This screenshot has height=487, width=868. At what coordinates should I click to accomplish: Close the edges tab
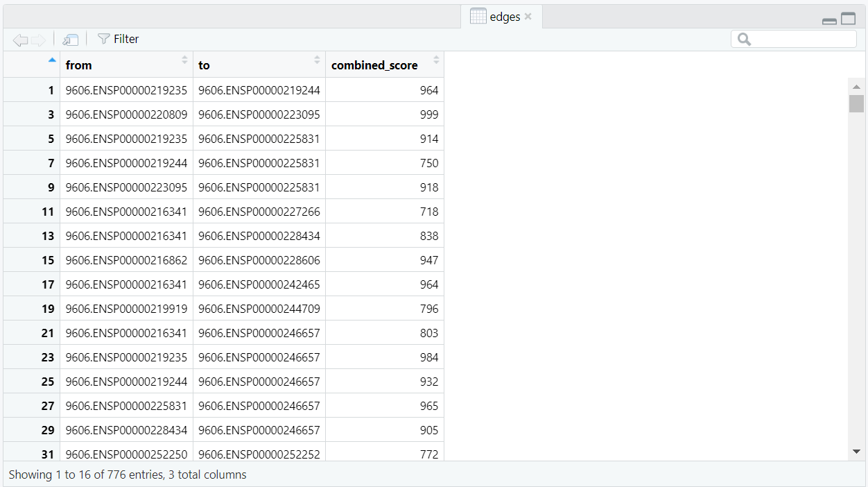[528, 17]
